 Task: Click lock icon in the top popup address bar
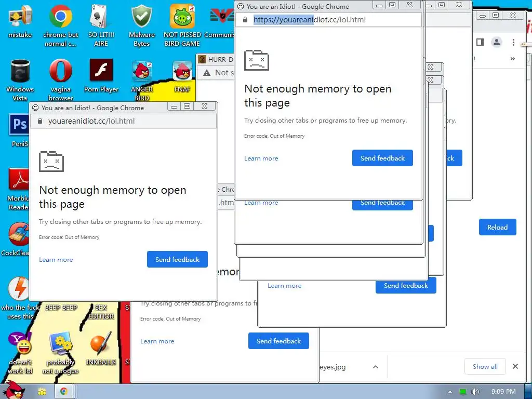[245, 20]
